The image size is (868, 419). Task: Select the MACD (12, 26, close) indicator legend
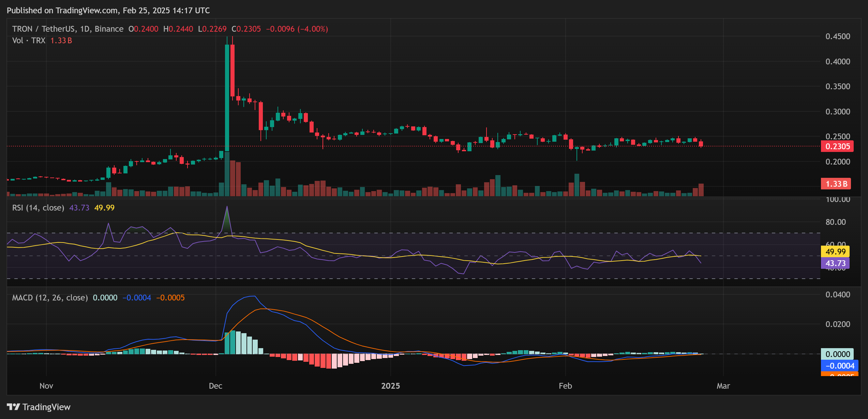coord(50,298)
